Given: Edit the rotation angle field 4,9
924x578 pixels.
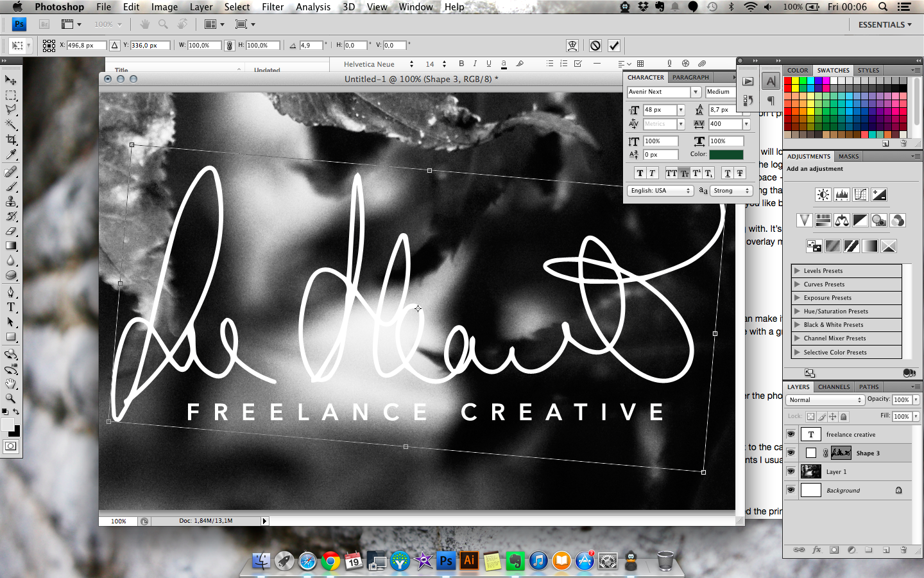Looking at the screenshot, I should point(311,46).
